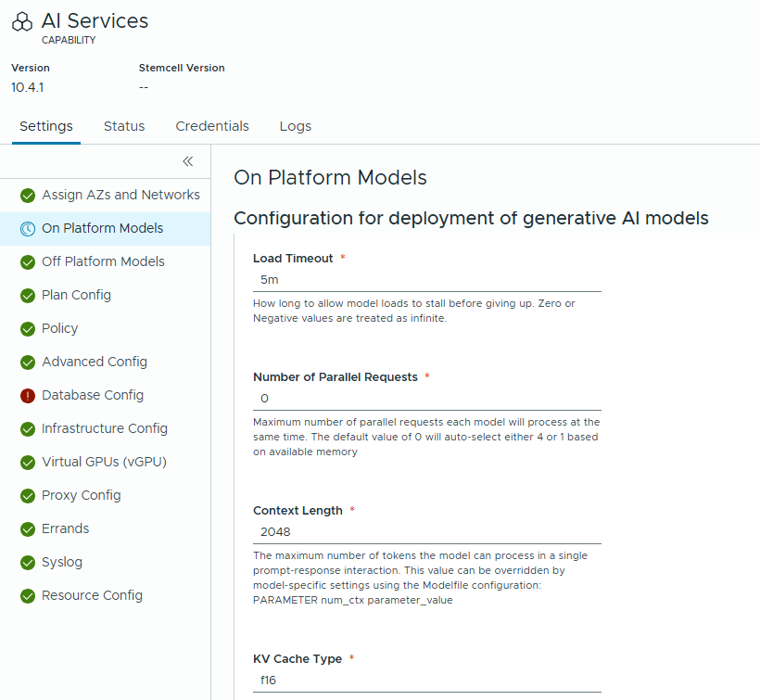Click 'How long to allow model loads' help text

click(414, 311)
